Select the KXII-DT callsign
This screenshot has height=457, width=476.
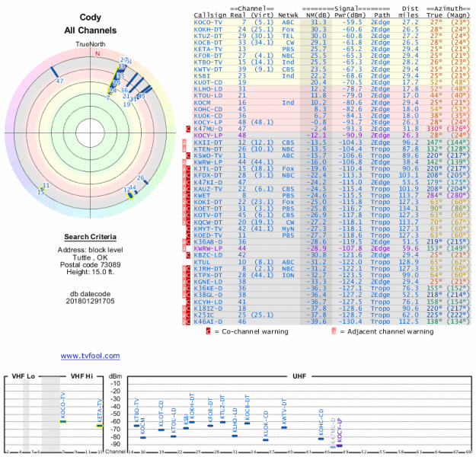208,142
